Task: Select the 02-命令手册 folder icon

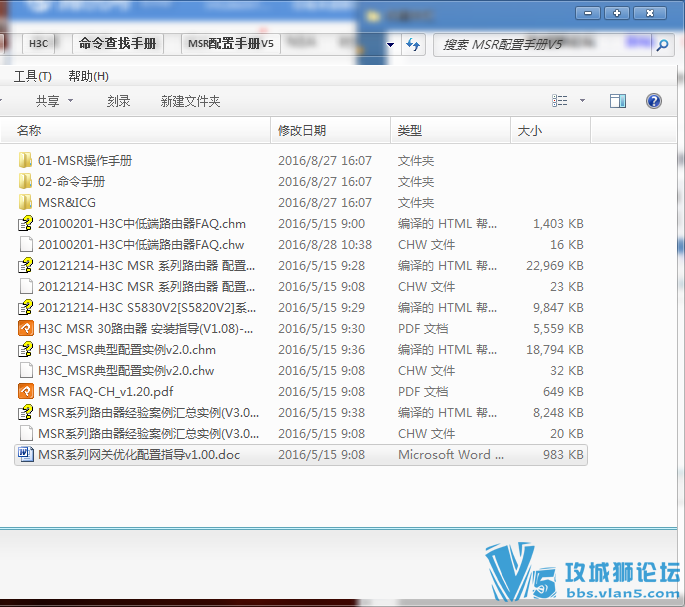Action: coord(25,181)
